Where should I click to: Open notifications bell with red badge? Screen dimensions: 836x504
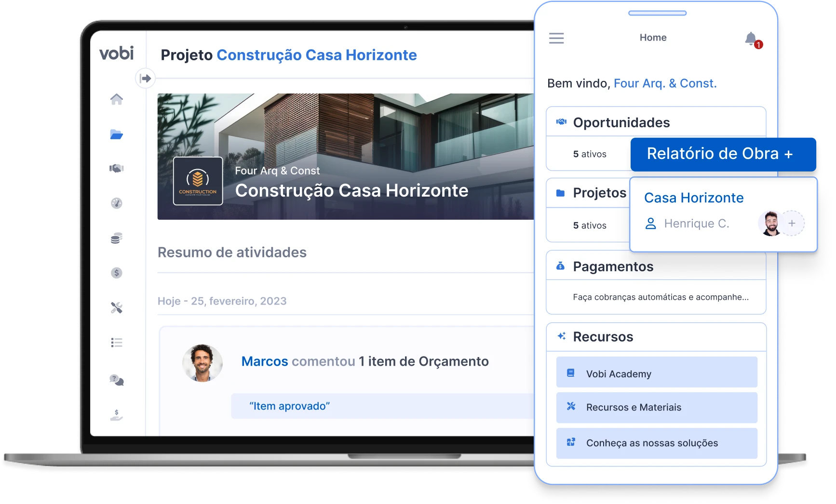[x=753, y=40]
